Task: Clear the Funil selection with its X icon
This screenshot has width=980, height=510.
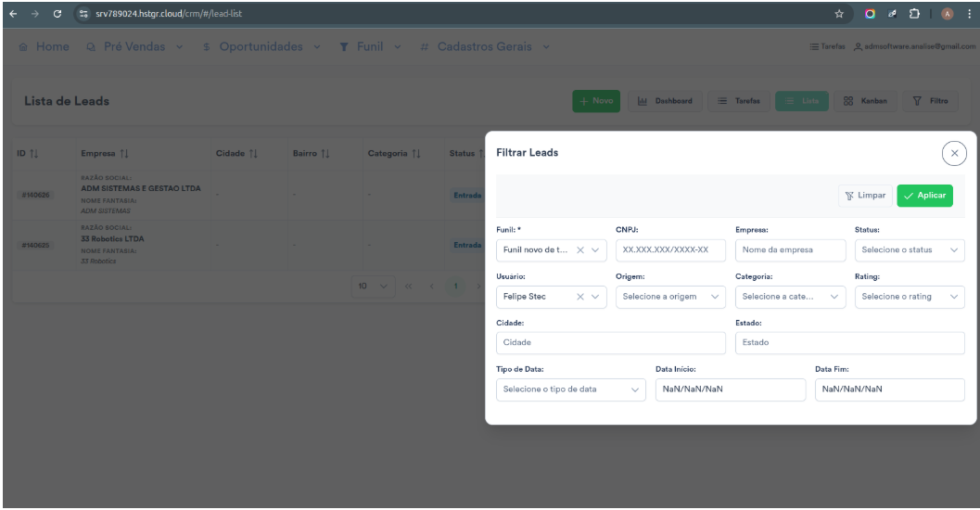Action: point(579,249)
